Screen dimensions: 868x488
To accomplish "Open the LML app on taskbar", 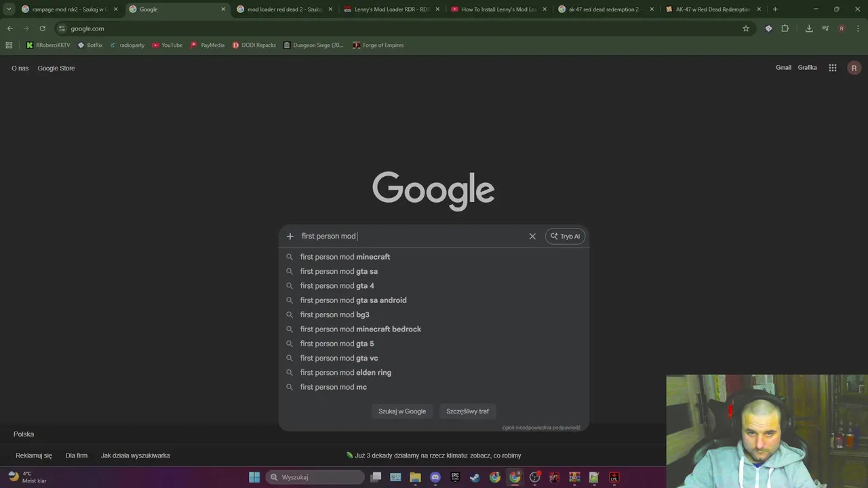I will pos(614,477).
